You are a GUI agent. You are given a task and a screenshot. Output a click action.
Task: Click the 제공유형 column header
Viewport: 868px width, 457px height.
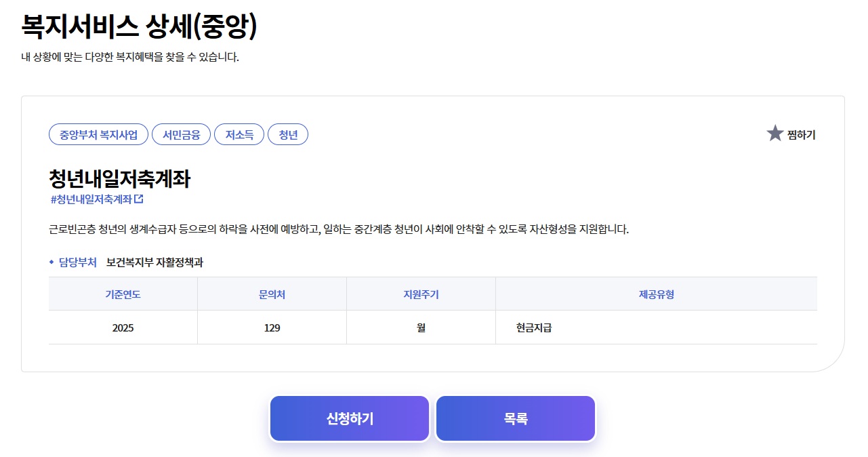(656, 293)
